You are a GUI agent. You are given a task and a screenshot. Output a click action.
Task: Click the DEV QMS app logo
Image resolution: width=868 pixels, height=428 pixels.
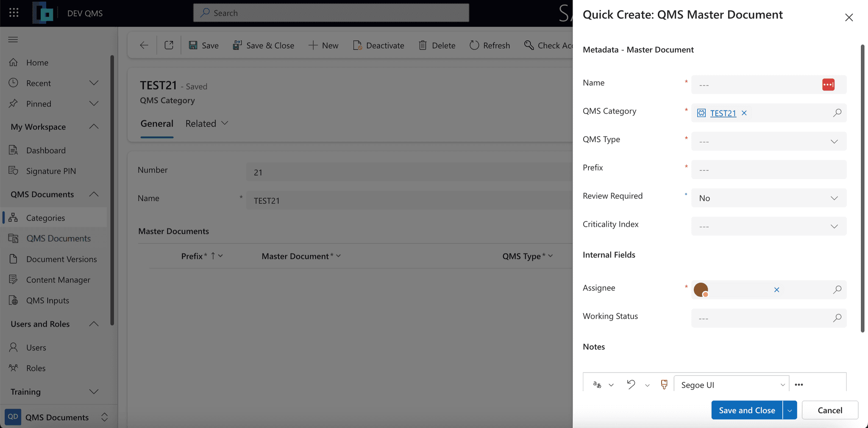43,13
